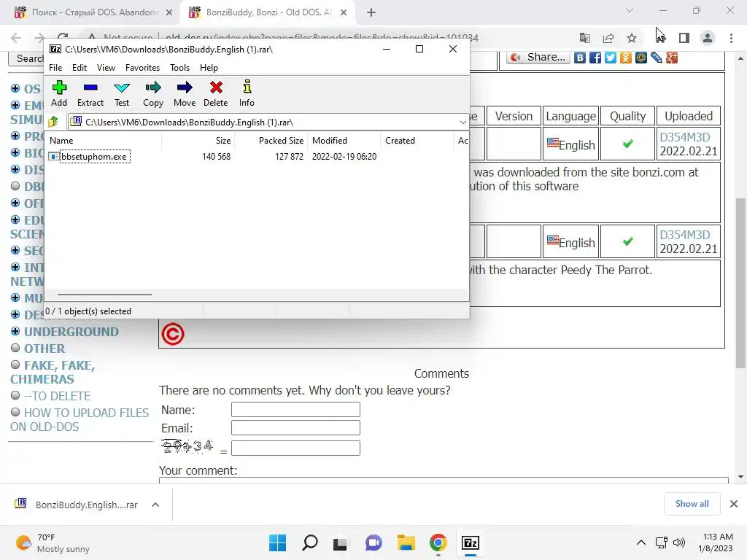
Task: Click the volume icon in system tray
Action: coord(679,542)
